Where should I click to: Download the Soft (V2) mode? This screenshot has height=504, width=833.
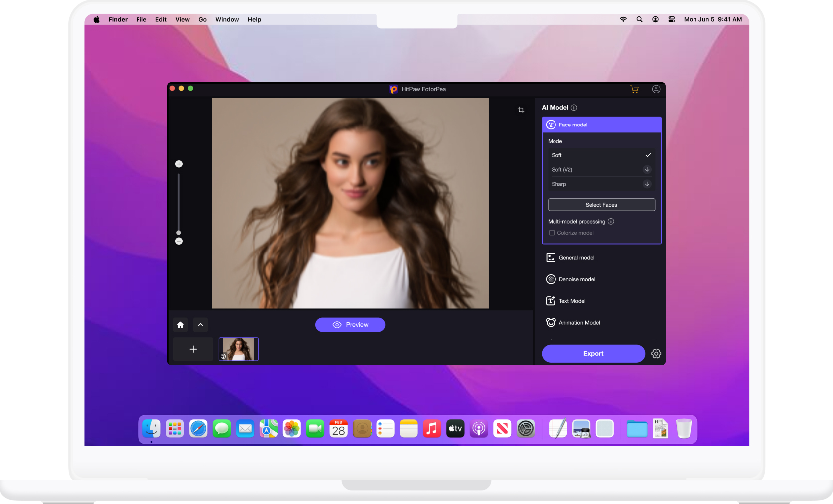647,169
